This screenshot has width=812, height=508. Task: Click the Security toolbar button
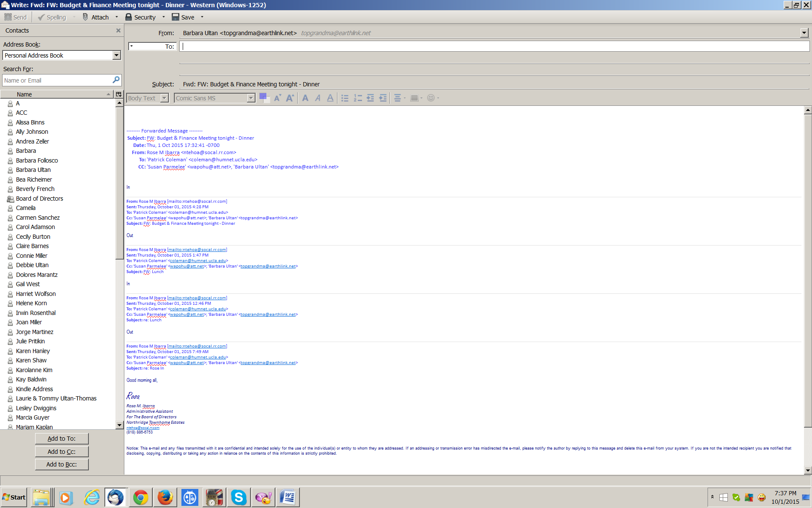[x=141, y=17]
